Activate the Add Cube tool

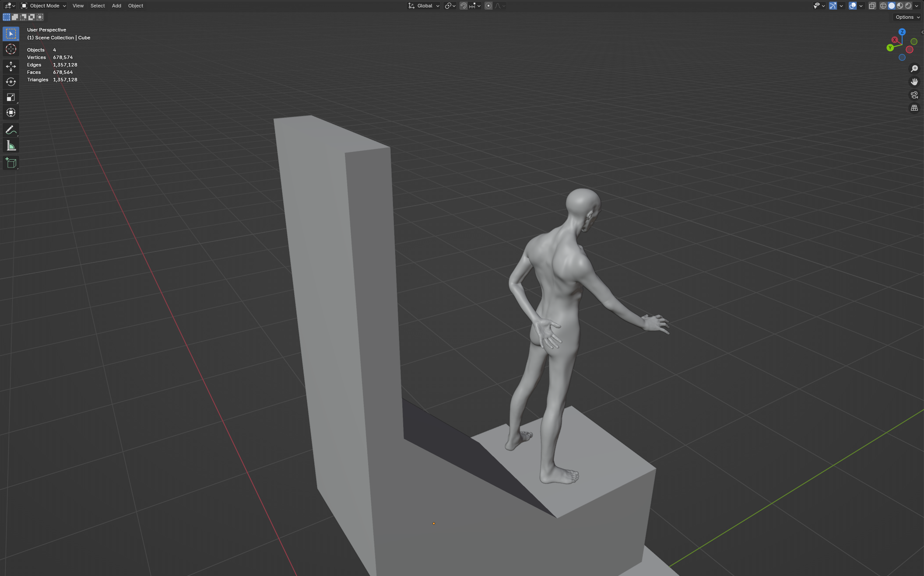11,163
